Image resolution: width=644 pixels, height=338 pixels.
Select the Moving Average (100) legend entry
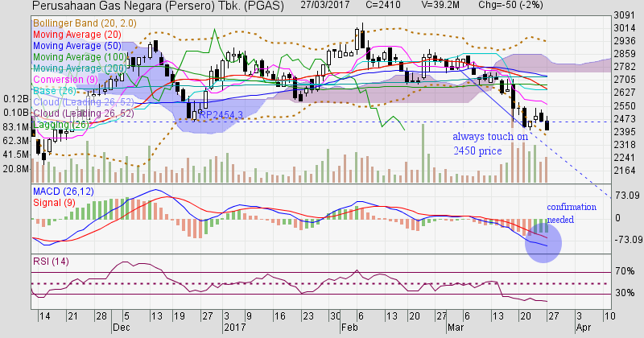80,56
